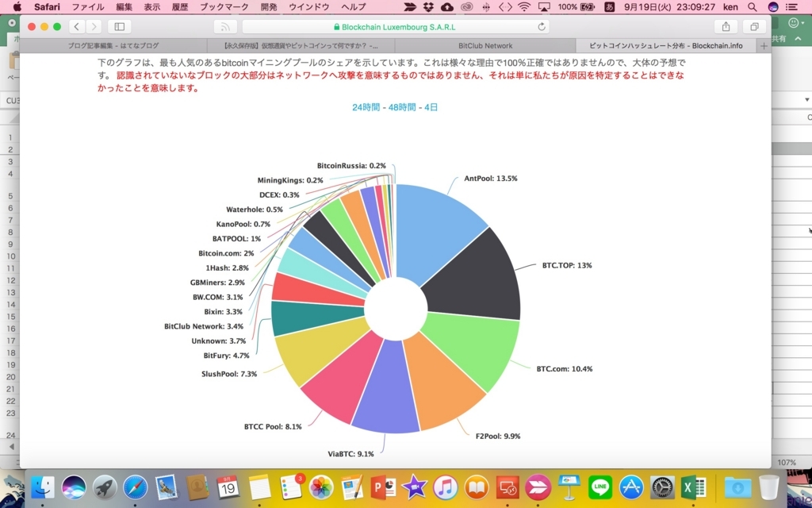Show all tabs overview button
Image resolution: width=812 pixels, height=508 pixels.
tap(754, 26)
